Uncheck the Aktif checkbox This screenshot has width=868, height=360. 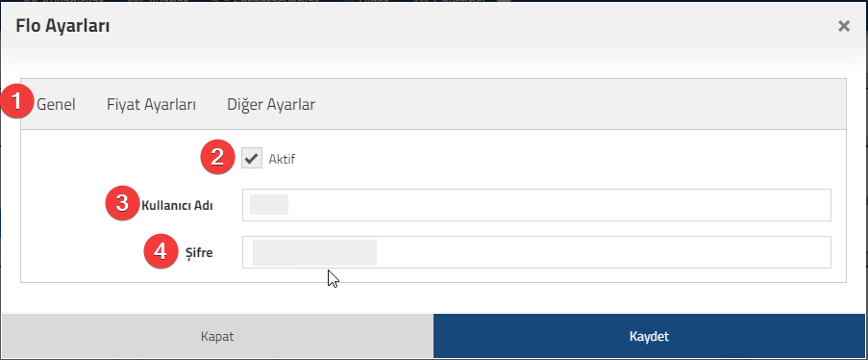click(x=252, y=159)
